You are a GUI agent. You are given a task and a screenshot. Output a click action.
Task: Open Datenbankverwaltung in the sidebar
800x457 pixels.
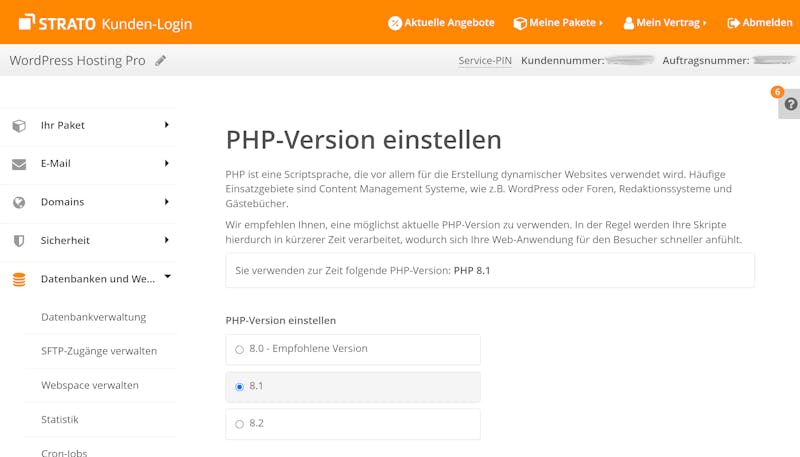[x=93, y=317]
